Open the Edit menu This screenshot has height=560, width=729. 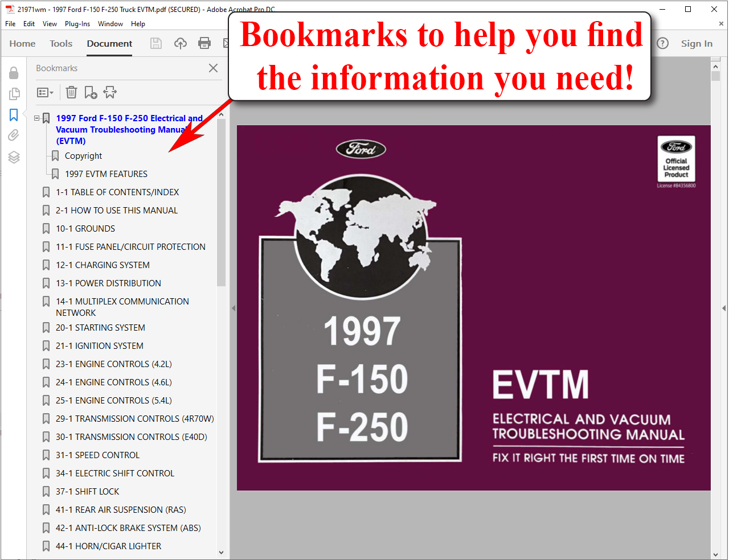(29, 24)
